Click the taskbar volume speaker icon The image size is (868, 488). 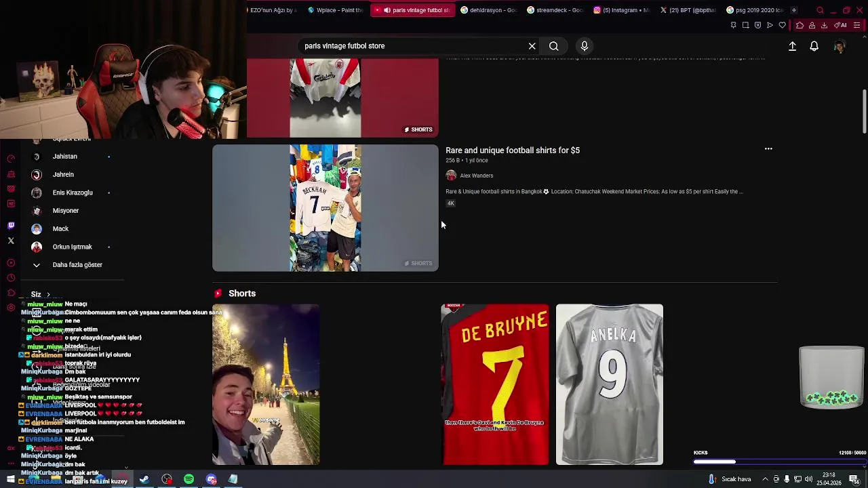808,480
